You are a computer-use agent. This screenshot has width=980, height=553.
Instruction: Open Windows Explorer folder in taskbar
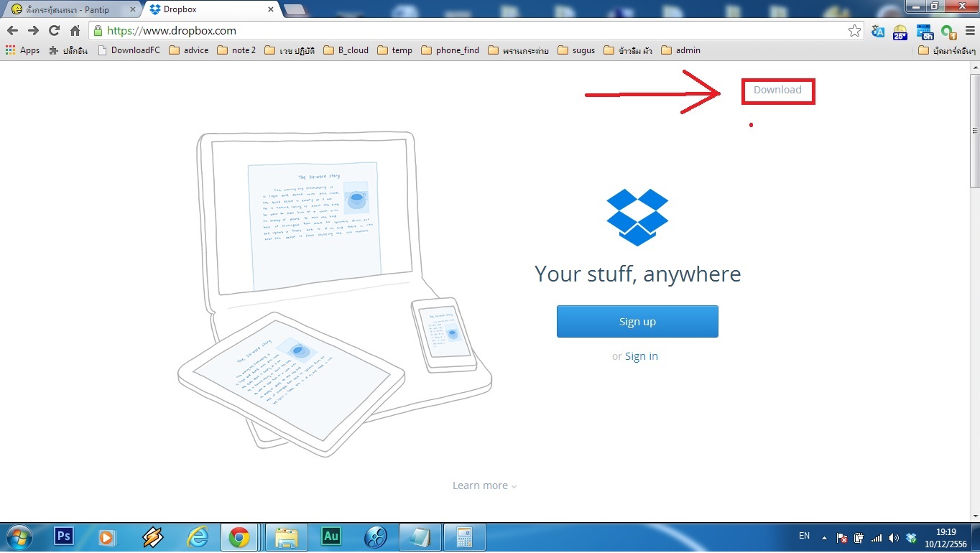pos(287,536)
